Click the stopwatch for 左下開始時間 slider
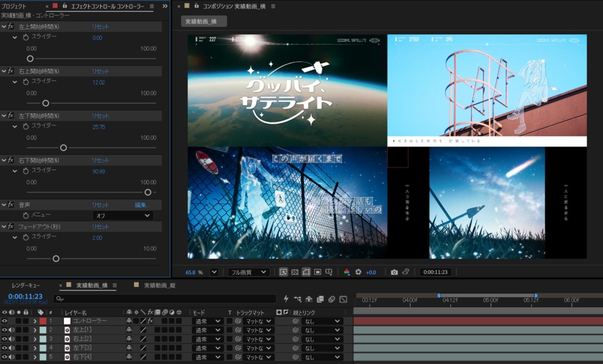The width and height of the screenshot is (603, 364). [x=26, y=127]
